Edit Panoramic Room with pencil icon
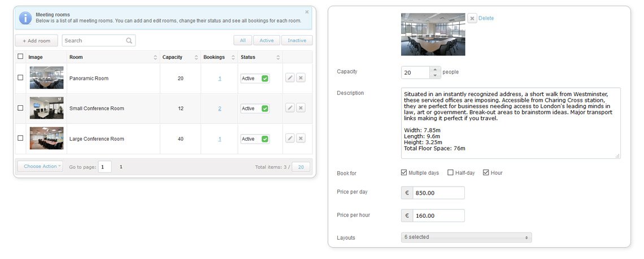644x259 pixels. pyautogui.click(x=290, y=77)
